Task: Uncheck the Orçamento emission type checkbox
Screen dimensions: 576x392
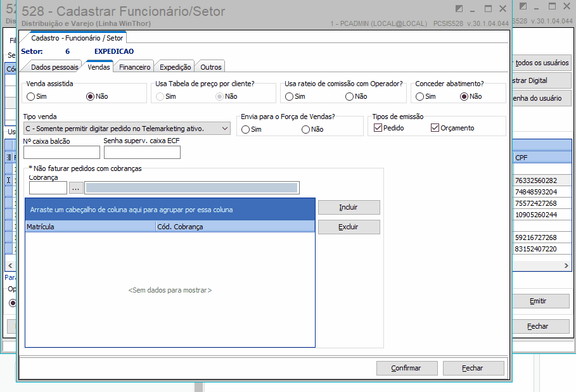Action: pyautogui.click(x=435, y=128)
